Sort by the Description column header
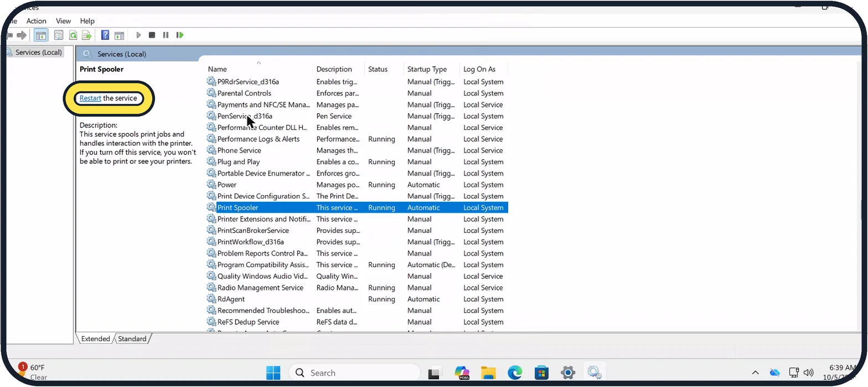 [338, 69]
